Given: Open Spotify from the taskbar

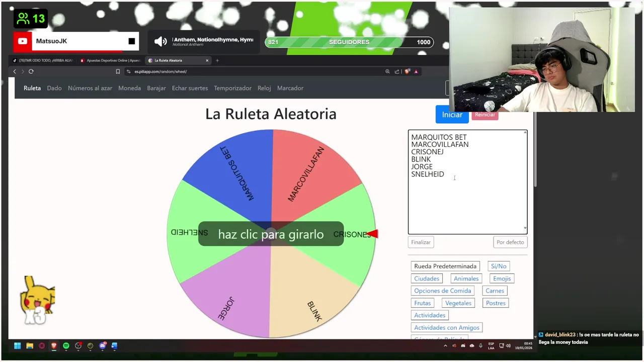Looking at the screenshot, I should click(66, 346).
